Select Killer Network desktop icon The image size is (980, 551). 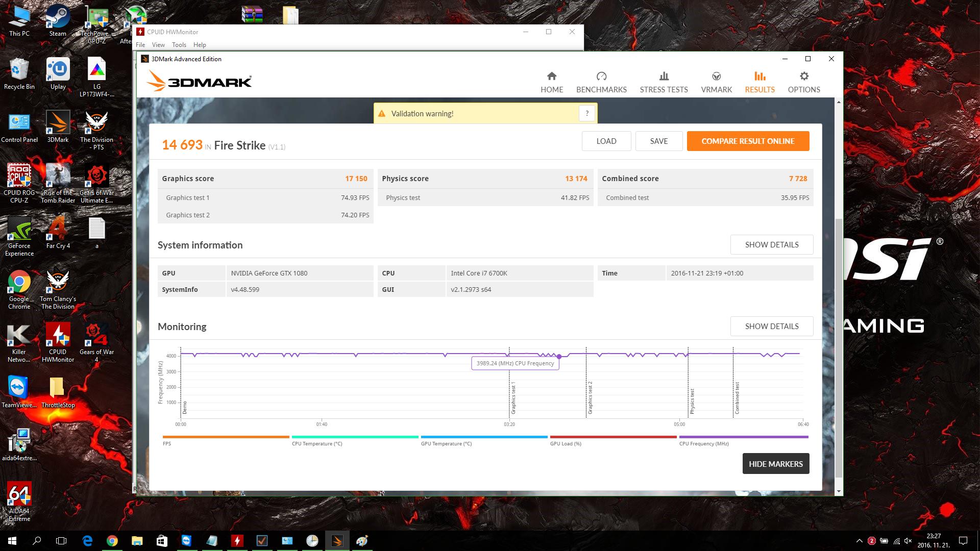pos(19,343)
